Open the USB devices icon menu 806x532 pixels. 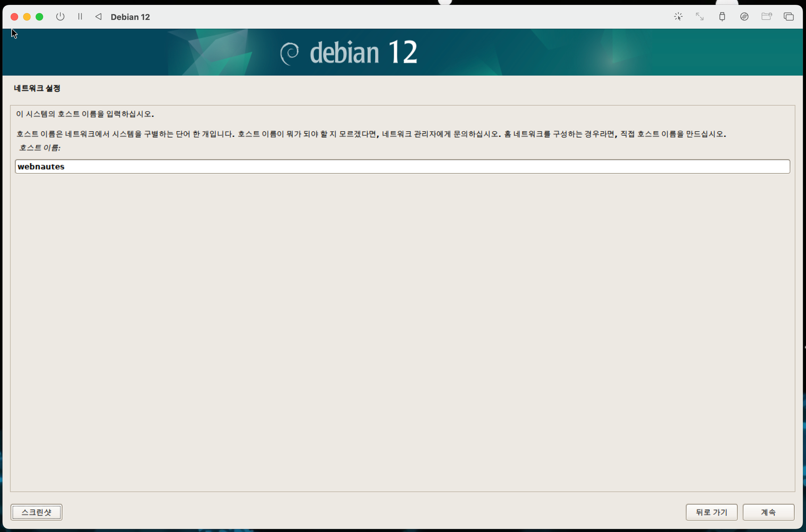pos(722,17)
